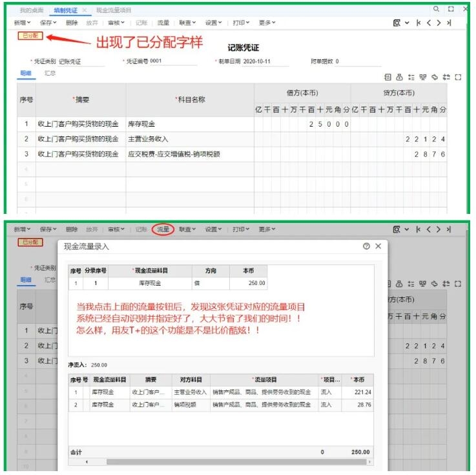This screenshot has height=475, width=476.
Task: Open help icon in 现金流量录入 dialog
Action: 366,246
